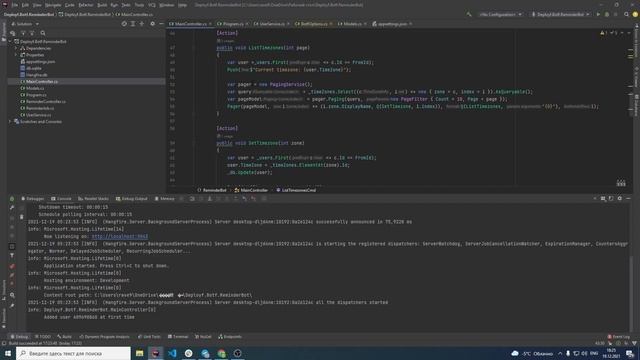Open the Window menu

(x=167, y=5)
